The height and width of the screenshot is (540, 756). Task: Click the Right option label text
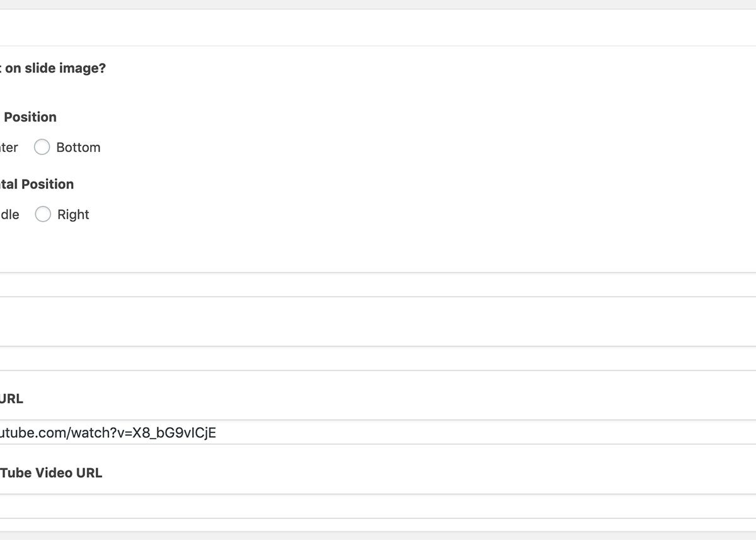(x=73, y=214)
